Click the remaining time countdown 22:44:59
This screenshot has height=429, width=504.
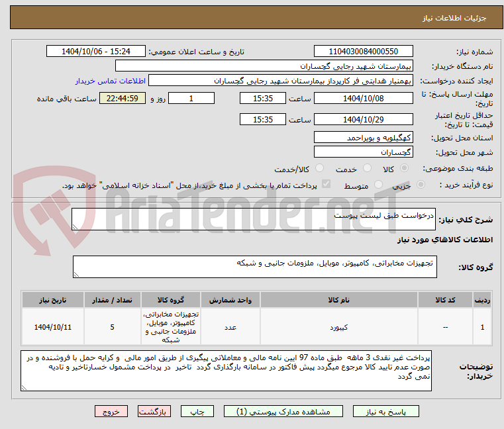123,98
